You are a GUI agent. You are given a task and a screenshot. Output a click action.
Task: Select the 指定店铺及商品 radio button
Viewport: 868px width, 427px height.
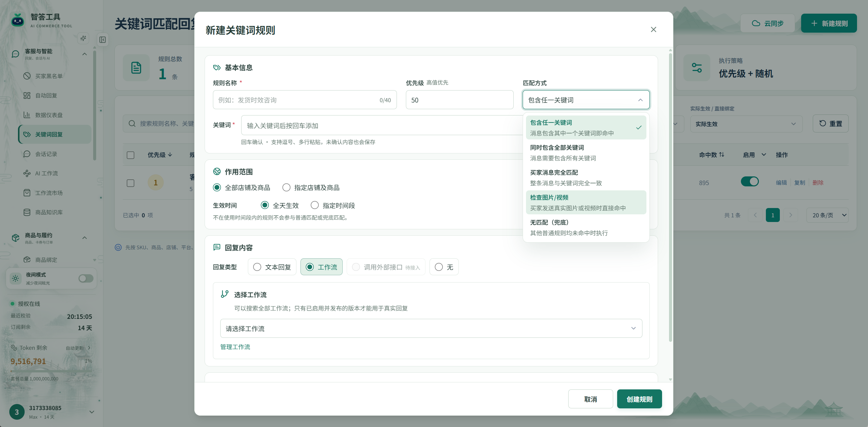pyautogui.click(x=286, y=187)
